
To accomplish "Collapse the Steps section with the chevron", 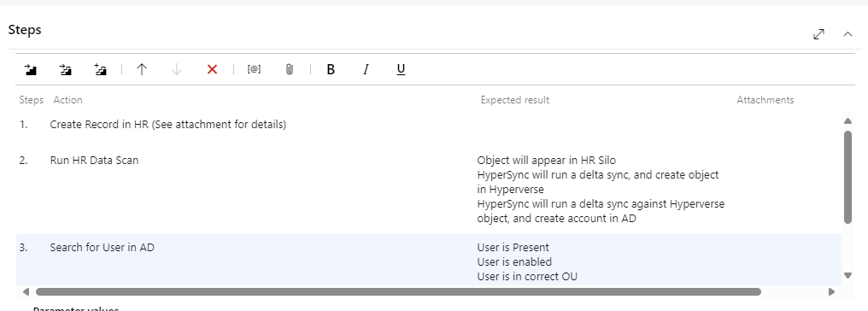I will (847, 34).
